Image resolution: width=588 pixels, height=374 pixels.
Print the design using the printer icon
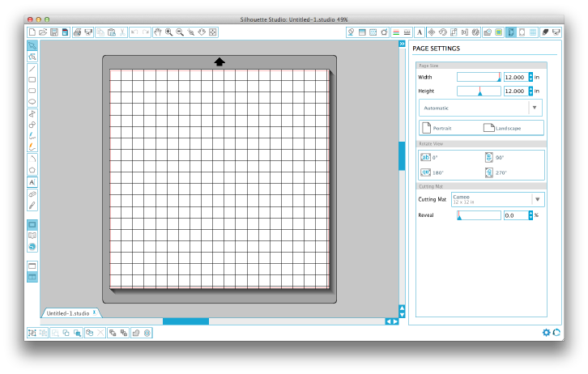click(x=77, y=32)
